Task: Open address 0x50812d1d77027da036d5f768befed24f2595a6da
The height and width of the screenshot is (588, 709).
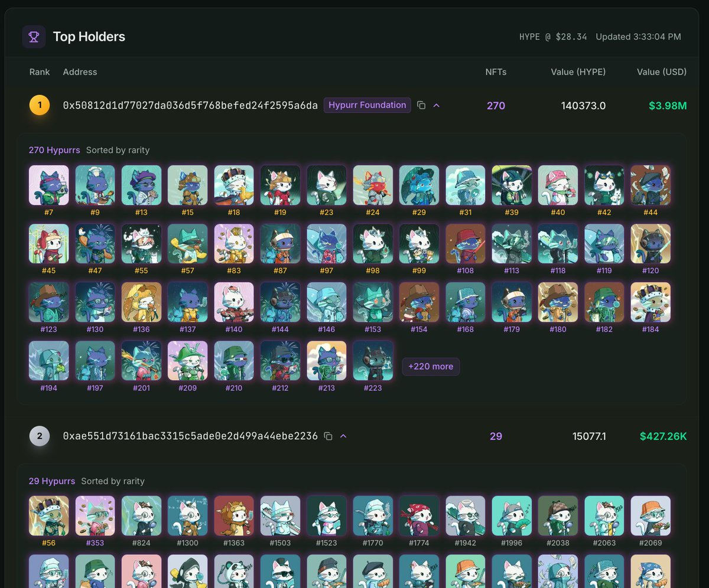Action: tap(190, 106)
